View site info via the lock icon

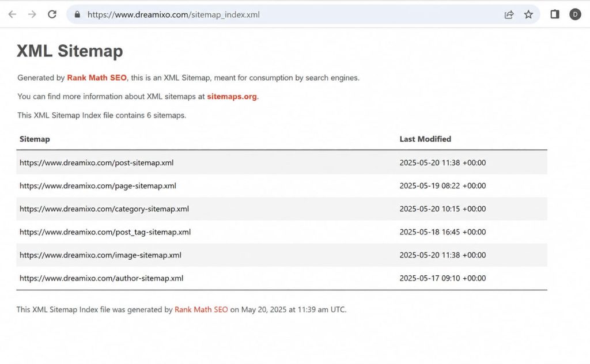[77, 14]
